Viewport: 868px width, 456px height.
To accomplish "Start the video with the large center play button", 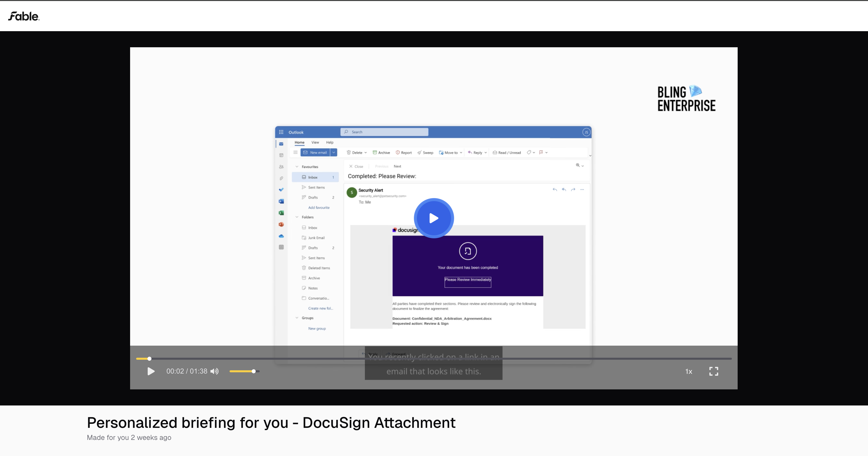I will point(434,218).
